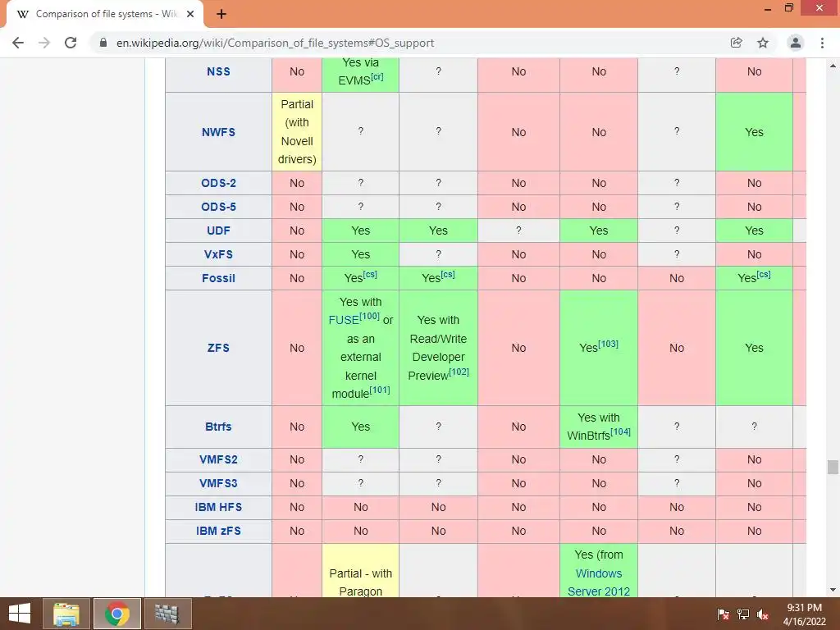Go forward with the forward arrow
The image size is (840, 630).
[44, 43]
